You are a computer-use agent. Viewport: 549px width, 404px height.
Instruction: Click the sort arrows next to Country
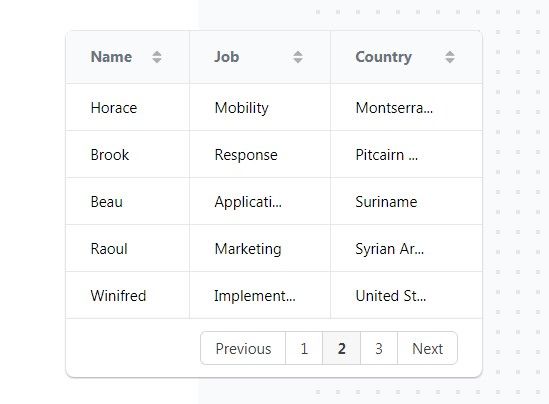click(450, 57)
